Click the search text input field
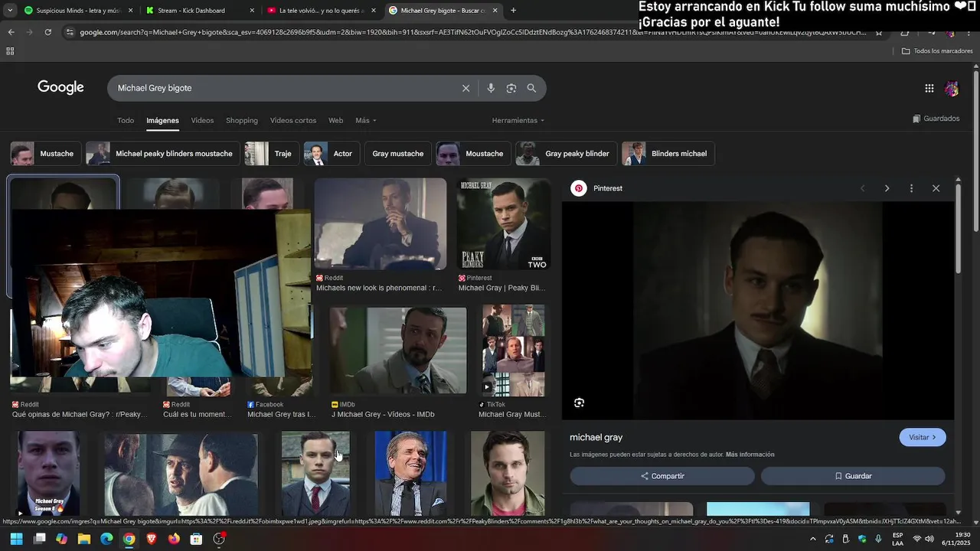This screenshot has height=551, width=980. pyautogui.click(x=285, y=88)
